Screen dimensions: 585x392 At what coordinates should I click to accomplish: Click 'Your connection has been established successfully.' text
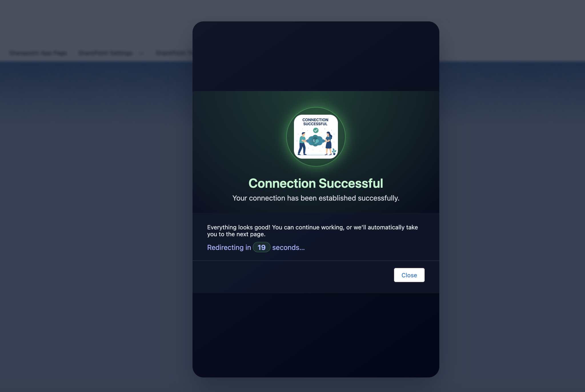point(316,198)
